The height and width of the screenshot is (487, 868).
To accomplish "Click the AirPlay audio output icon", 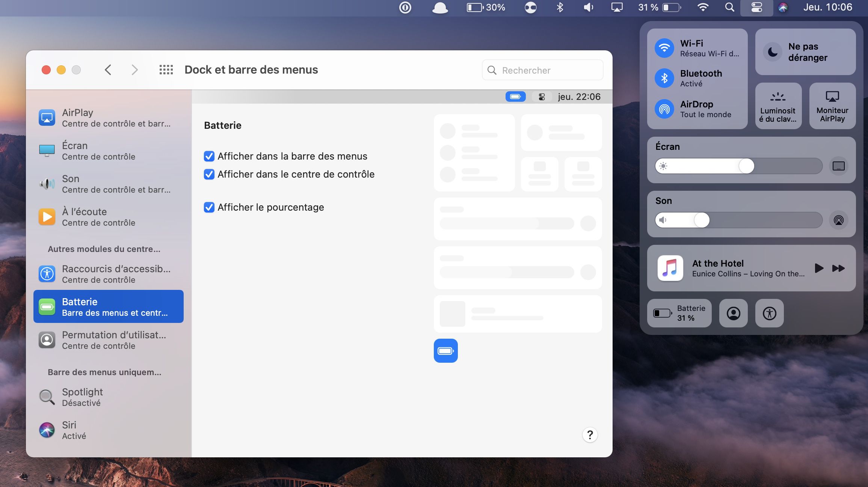I will pyautogui.click(x=838, y=220).
